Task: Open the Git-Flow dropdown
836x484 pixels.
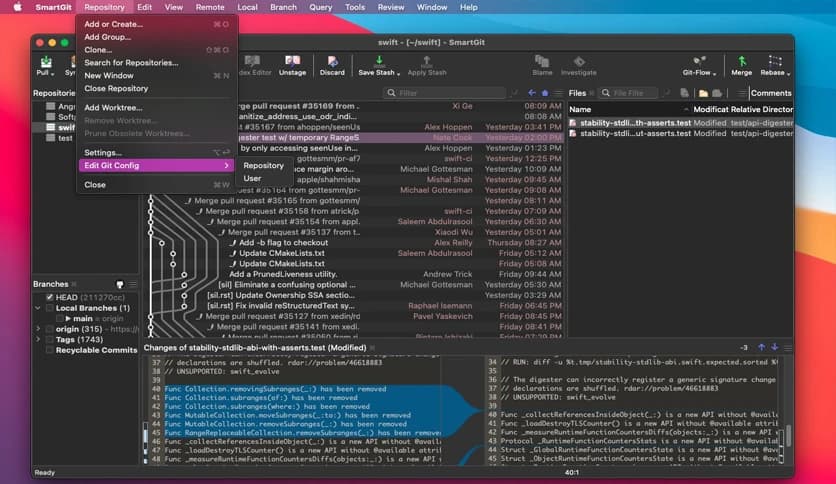Action: [x=699, y=66]
